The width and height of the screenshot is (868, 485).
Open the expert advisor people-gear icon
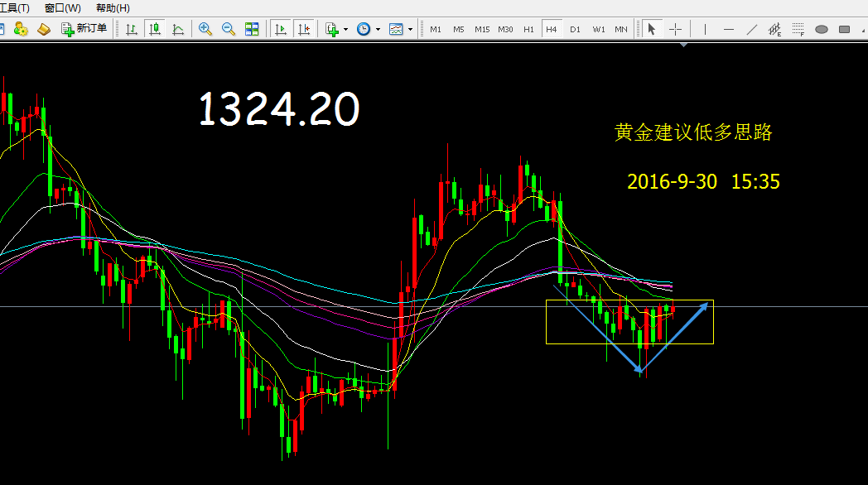tap(21, 29)
